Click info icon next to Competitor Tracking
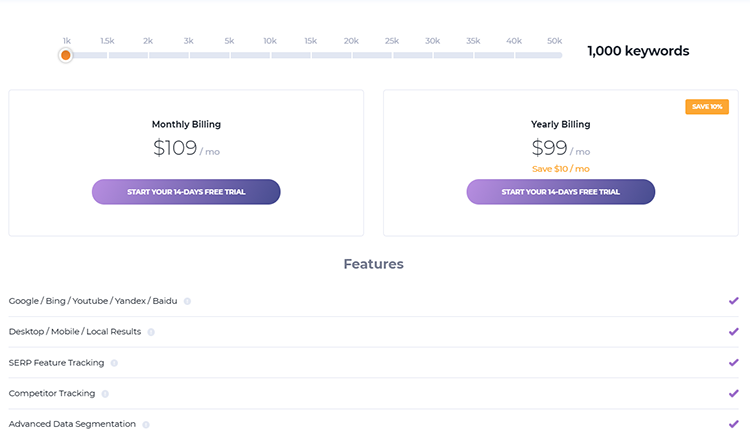The width and height of the screenshot is (750, 437). tap(105, 394)
